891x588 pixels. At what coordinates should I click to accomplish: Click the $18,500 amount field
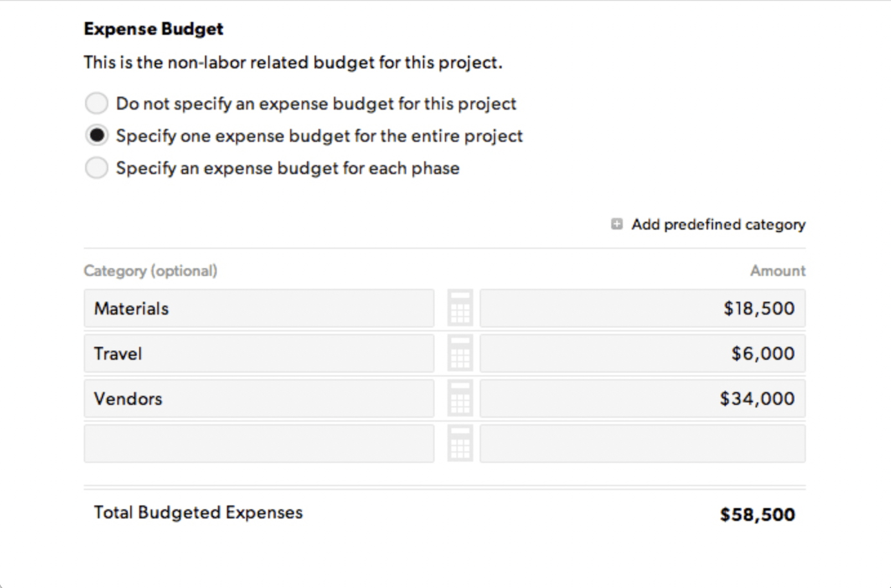click(642, 308)
